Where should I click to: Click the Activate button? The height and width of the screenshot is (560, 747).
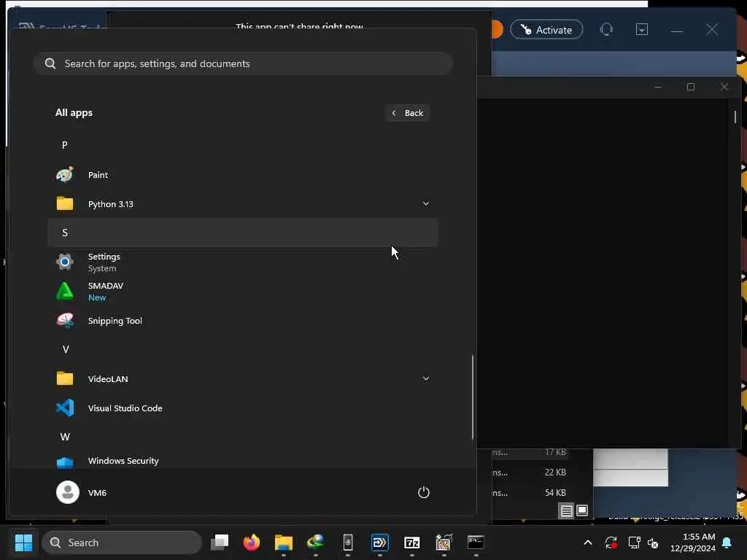[x=546, y=29]
